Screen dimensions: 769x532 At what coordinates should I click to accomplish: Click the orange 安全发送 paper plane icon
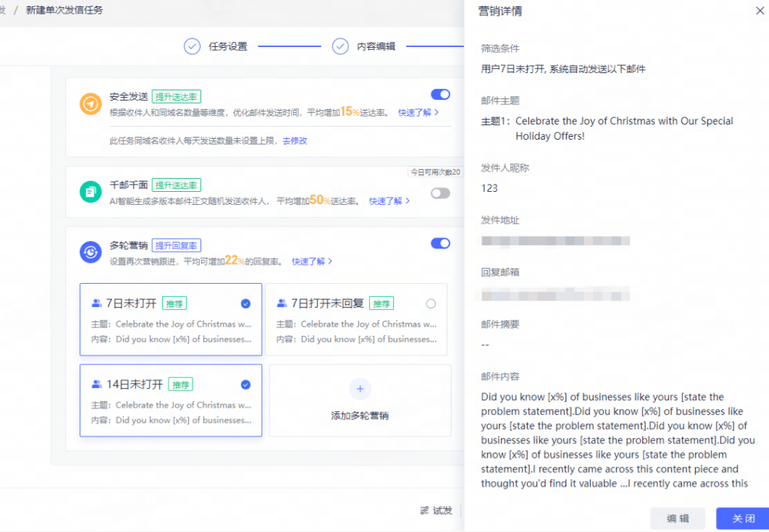(90, 104)
